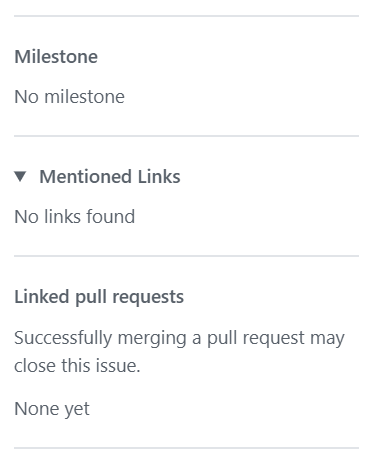The width and height of the screenshot is (378, 466).
Task: Click the 'Successfully merging a pull request' line
Action: coord(179,338)
